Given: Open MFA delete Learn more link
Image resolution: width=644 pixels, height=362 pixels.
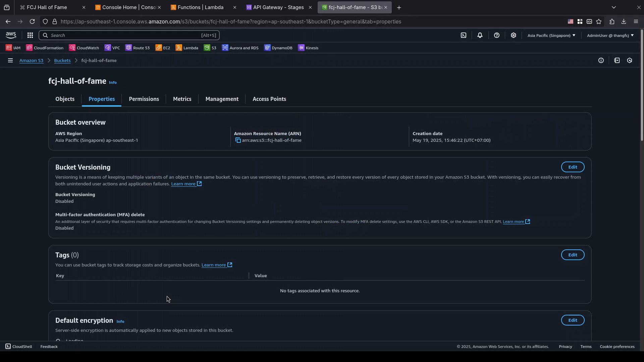Looking at the screenshot, I should pos(516,222).
